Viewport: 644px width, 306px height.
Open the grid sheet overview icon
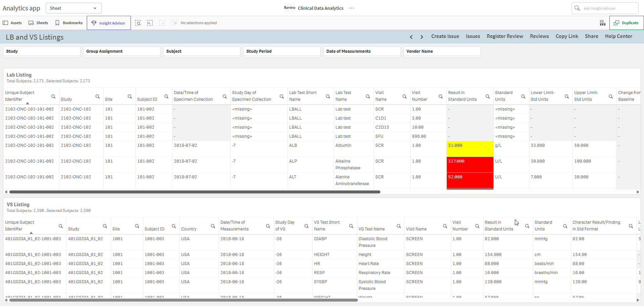[x=602, y=23]
